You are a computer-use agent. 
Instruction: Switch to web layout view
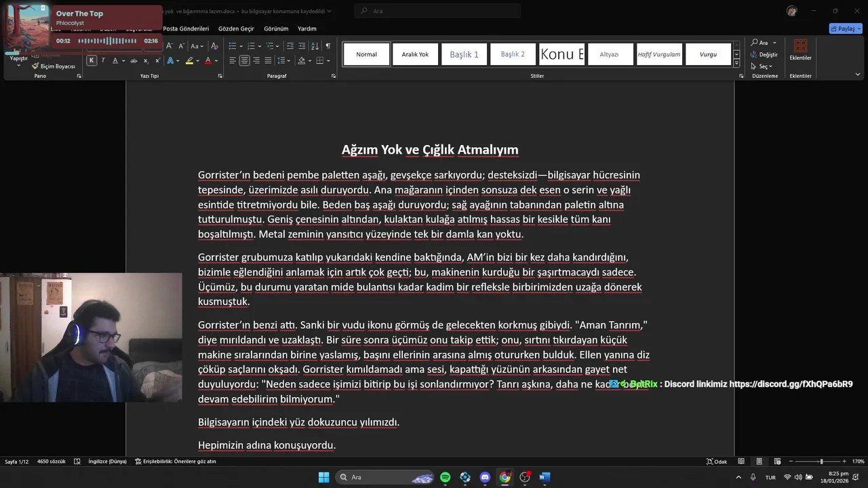(777, 462)
